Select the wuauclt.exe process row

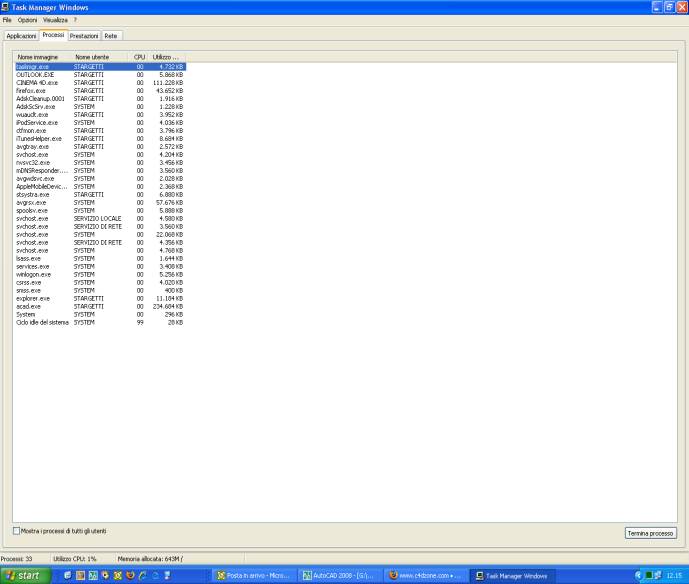pyautogui.click(x=100, y=115)
